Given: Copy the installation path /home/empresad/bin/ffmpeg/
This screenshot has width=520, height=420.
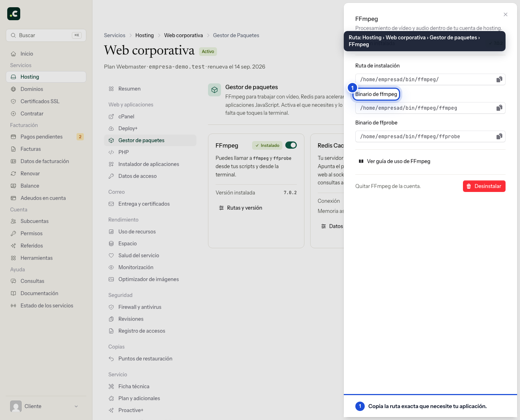Looking at the screenshot, I should pos(499,79).
